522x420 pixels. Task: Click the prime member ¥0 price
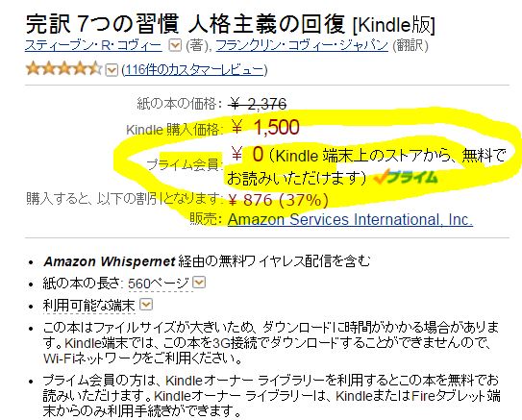(247, 154)
